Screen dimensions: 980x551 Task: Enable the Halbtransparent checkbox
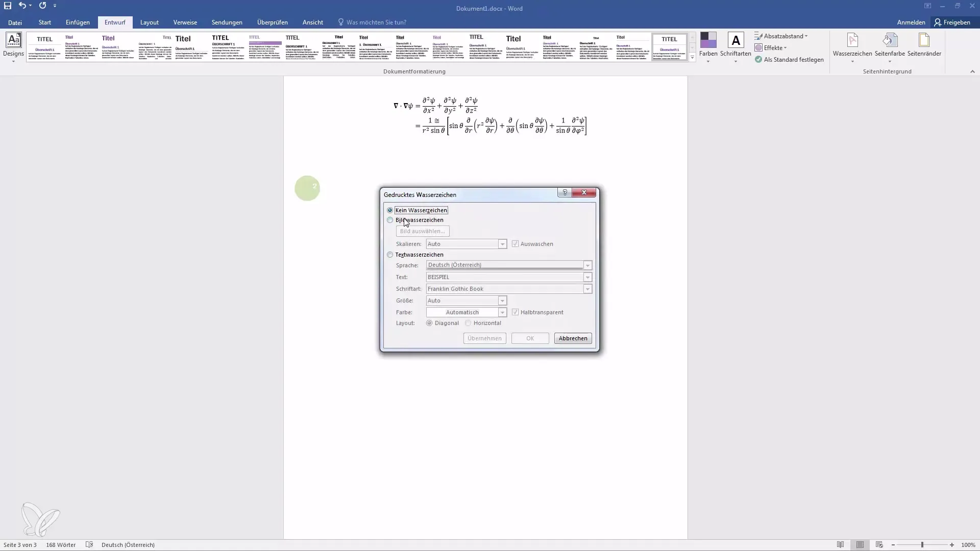coord(516,312)
